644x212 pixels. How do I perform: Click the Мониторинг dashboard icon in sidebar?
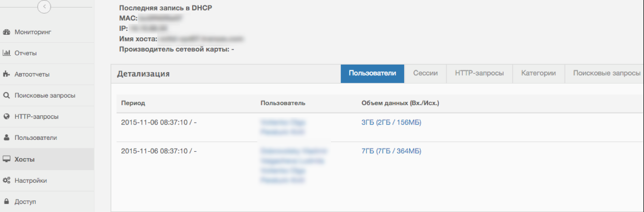point(7,32)
